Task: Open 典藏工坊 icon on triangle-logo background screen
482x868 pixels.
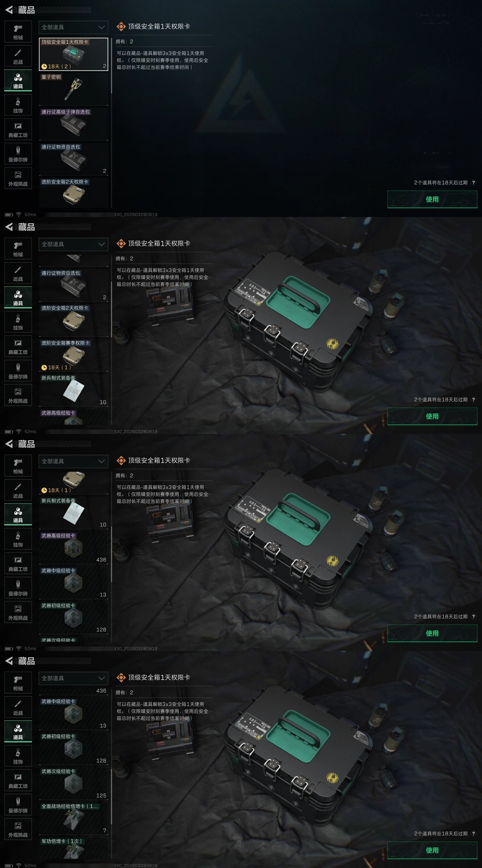Action: 18,129
